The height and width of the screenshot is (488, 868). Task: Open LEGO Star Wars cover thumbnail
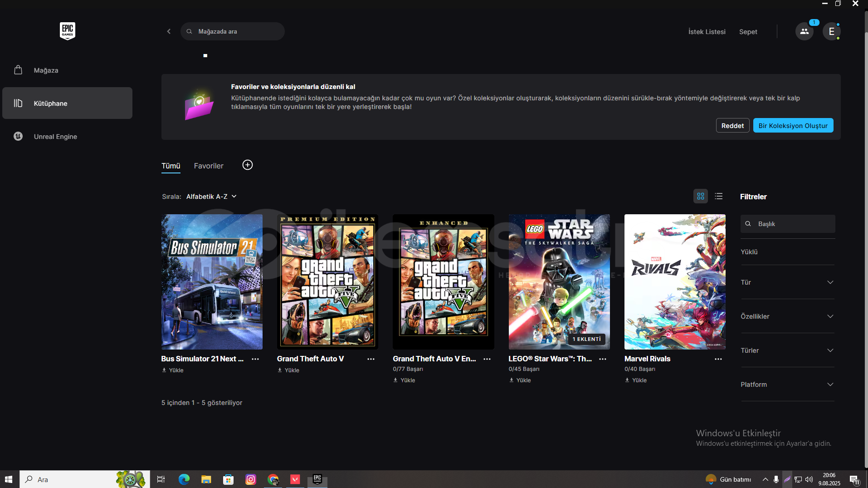(559, 282)
